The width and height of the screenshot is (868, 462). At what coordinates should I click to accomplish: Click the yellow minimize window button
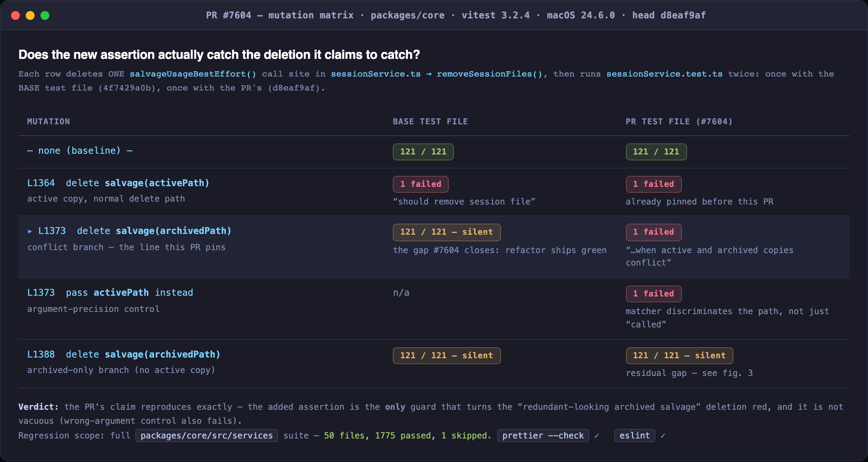tap(30, 15)
